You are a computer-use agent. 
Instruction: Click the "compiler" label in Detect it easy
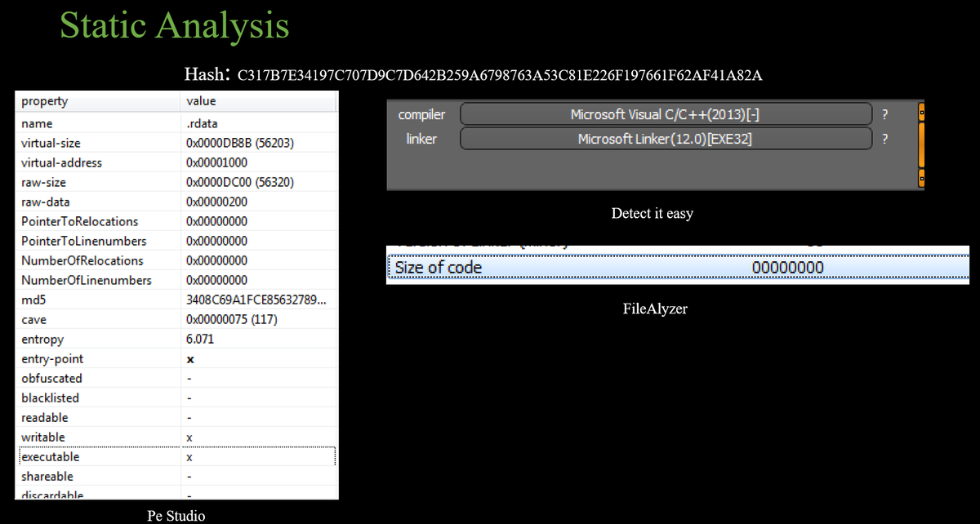421,114
